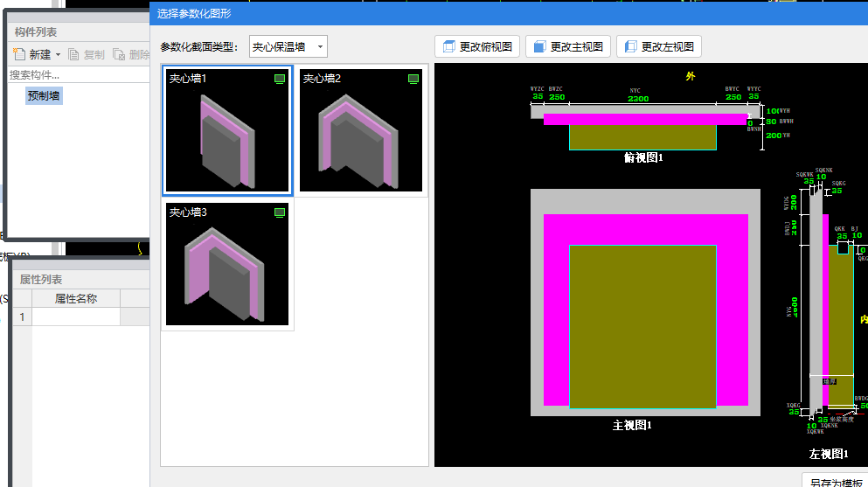Select property row number 1
Image resolution: width=868 pixels, height=487 pixels.
click(x=22, y=317)
